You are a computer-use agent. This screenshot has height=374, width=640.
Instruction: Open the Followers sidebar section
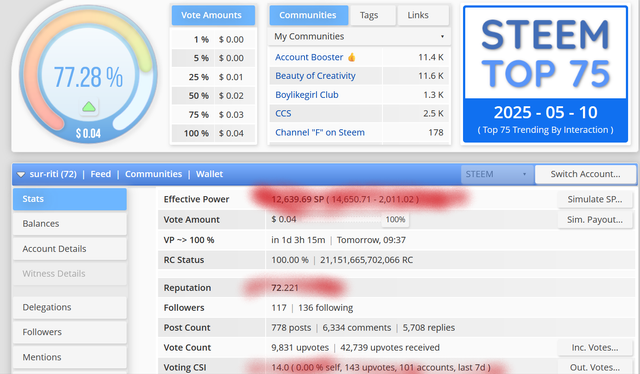tap(70, 332)
